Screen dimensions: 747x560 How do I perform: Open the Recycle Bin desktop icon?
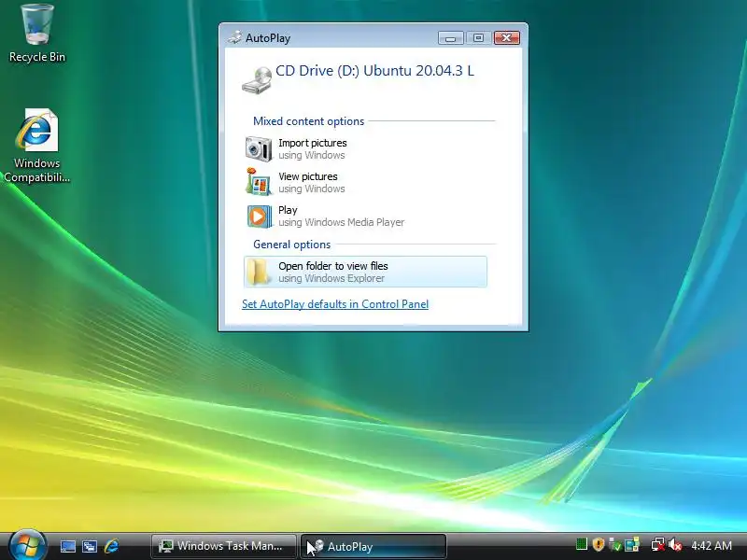[37, 34]
